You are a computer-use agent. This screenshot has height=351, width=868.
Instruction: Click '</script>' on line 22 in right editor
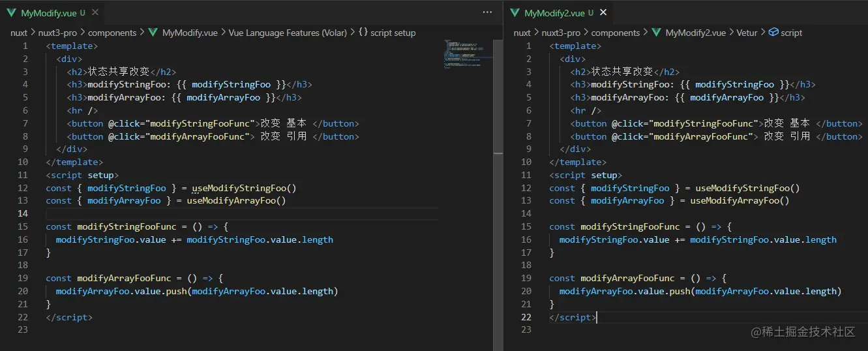(573, 317)
